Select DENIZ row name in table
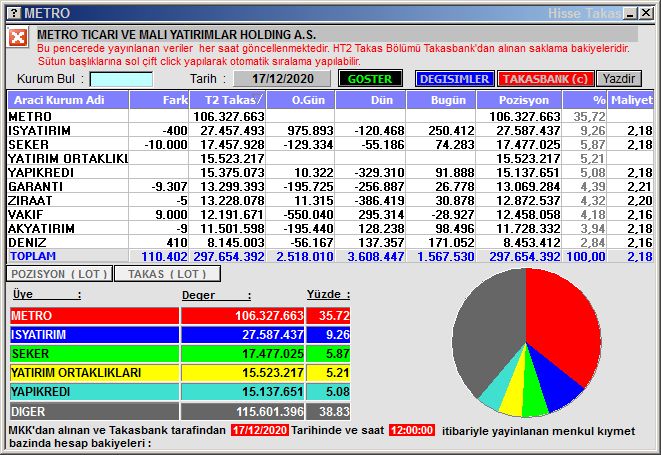This screenshot has height=455, width=661. click(27, 242)
